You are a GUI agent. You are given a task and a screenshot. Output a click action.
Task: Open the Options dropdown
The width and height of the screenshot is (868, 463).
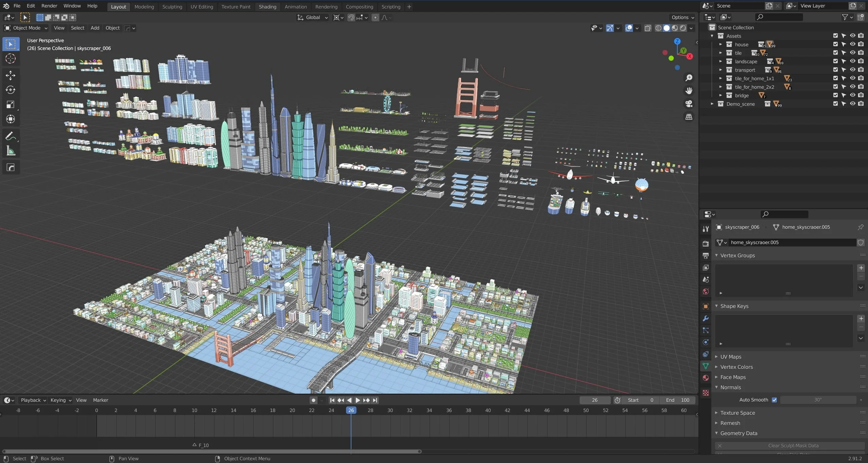(x=683, y=18)
